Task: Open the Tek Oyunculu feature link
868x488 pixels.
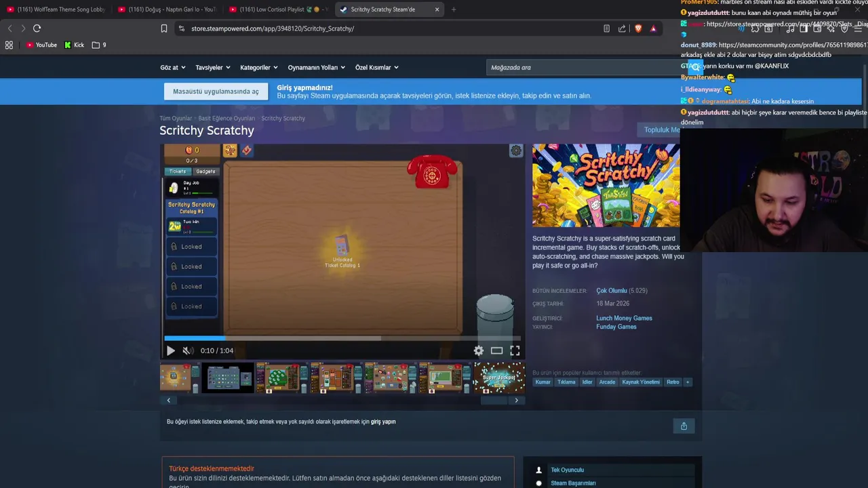Action: 567,470
